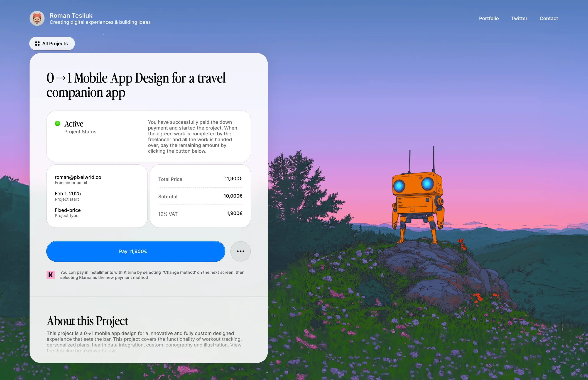The width and height of the screenshot is (588, 380).
Task: Click the All Projects pill
Action: (52, 44)
